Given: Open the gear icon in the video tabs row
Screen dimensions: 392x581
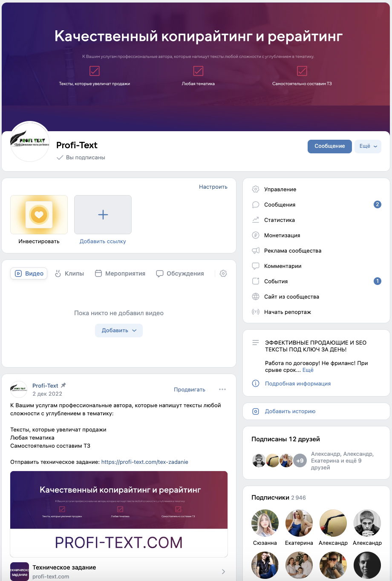Looking at the screenshot, I should [223, 273].
